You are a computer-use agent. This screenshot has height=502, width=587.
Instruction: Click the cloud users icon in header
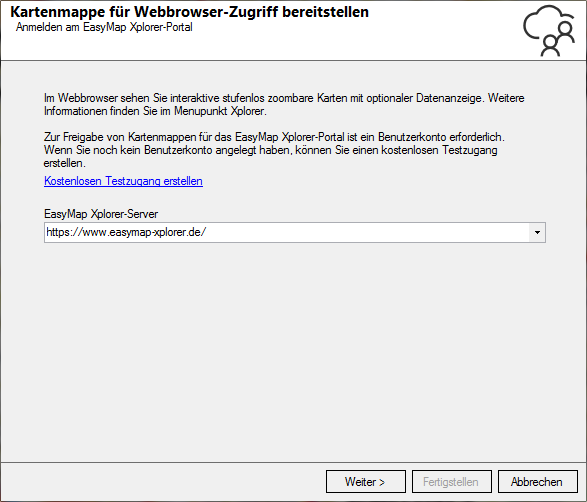[549, 31]
